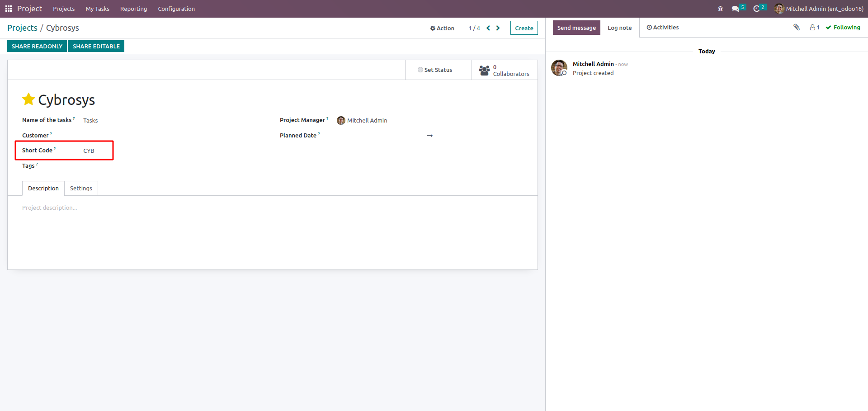Screen dimensions: 868x411
Task: Open the My Tasks menu
Action: pos(98,9)
